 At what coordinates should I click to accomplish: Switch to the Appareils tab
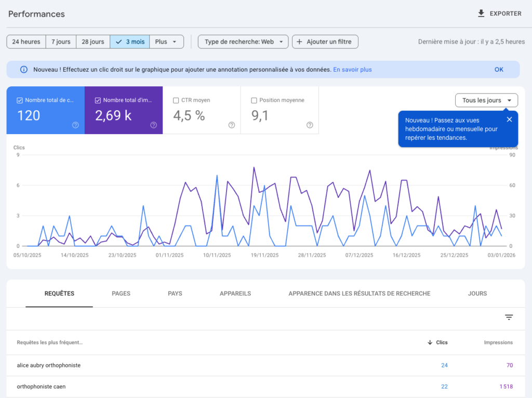pos(235,294)
